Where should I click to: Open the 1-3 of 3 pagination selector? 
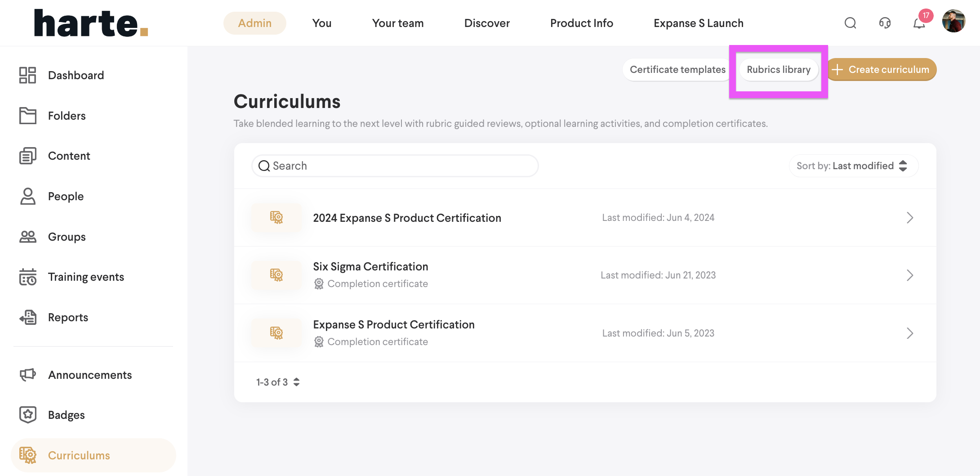coord(278,382)
